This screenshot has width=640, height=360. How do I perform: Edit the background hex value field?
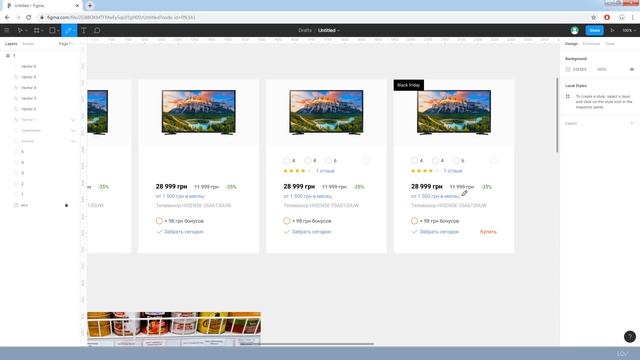580,69
